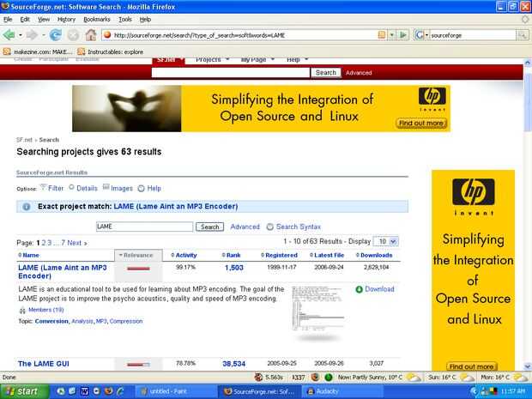Sort results by Activity column
This screenshot has height=399, width=532.
coord(184,255)
